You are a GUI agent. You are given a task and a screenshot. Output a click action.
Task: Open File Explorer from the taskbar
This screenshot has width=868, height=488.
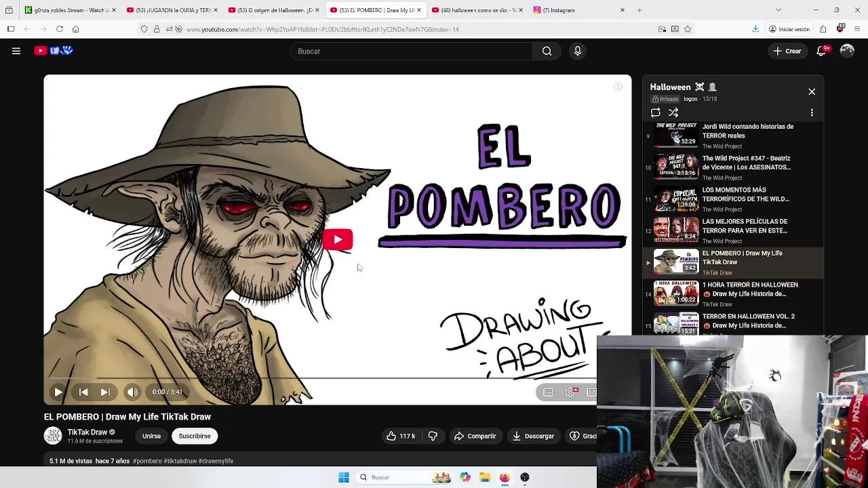point(485,477)
